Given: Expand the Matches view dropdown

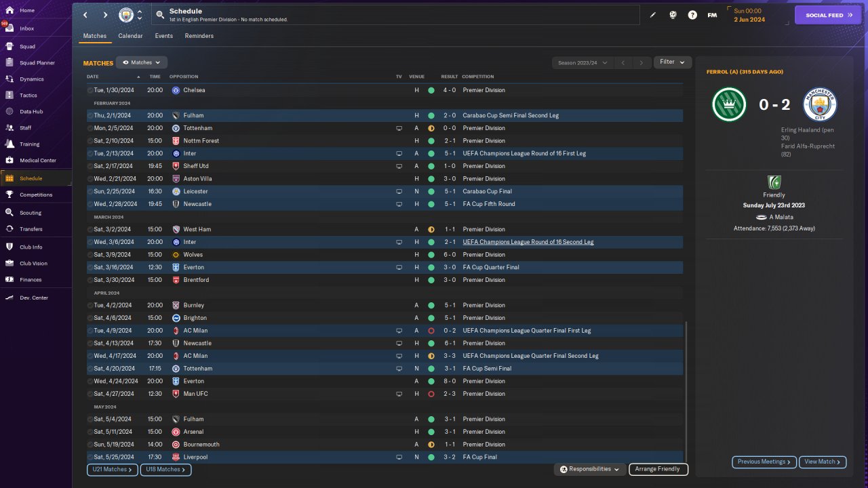Looking at the screenshot, I should [x=142, y=62].
